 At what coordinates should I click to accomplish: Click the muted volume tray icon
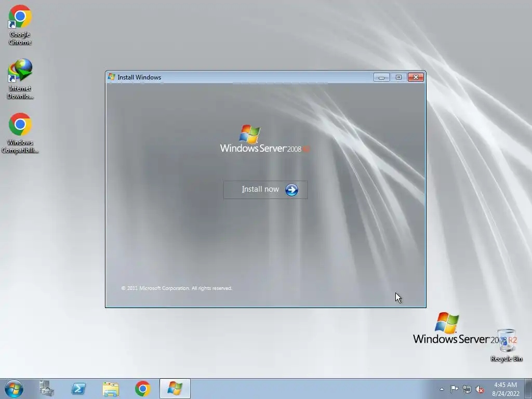[x=480, y=389]
